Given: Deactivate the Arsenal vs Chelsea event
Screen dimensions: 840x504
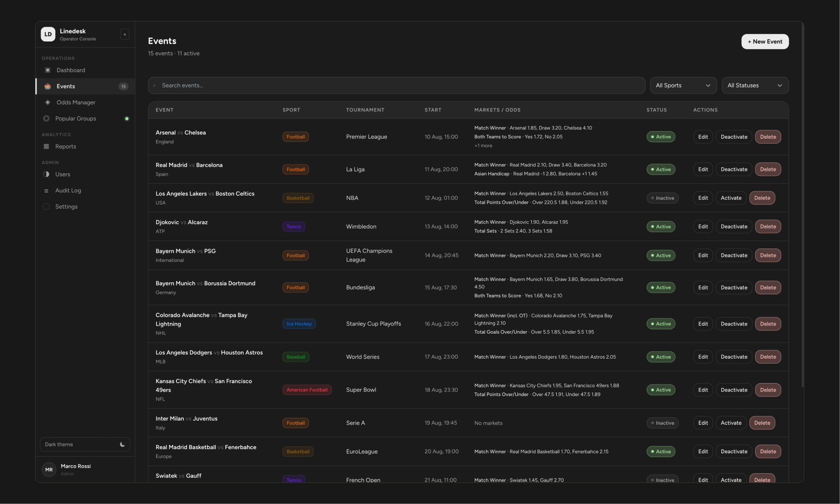Looking at the screenshot, I should click(734, 137).
